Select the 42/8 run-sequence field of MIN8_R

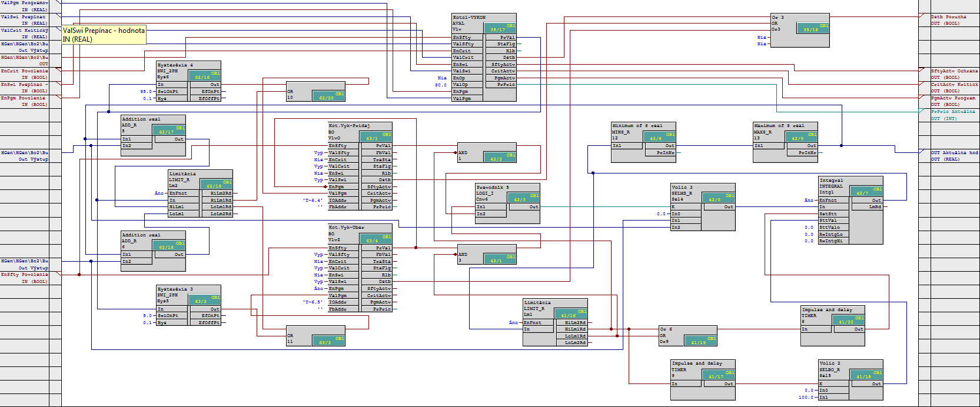[x=659, y=137]
